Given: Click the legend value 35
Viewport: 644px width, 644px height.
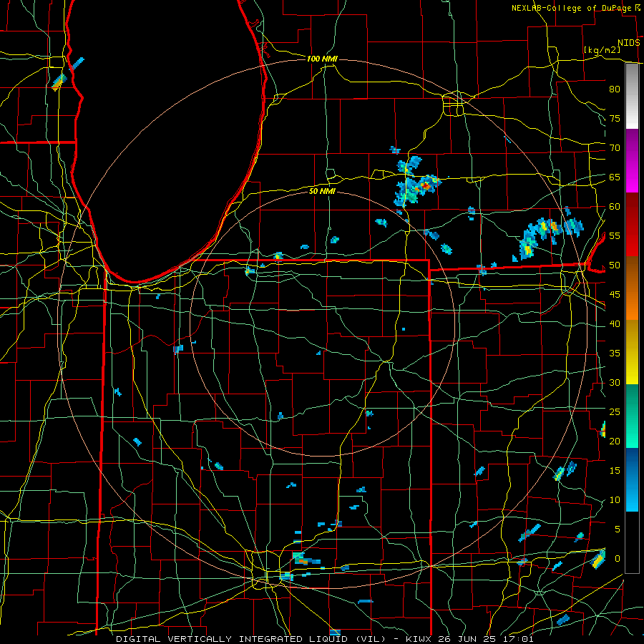Looking at the screenshot, I should pos(615,353).
